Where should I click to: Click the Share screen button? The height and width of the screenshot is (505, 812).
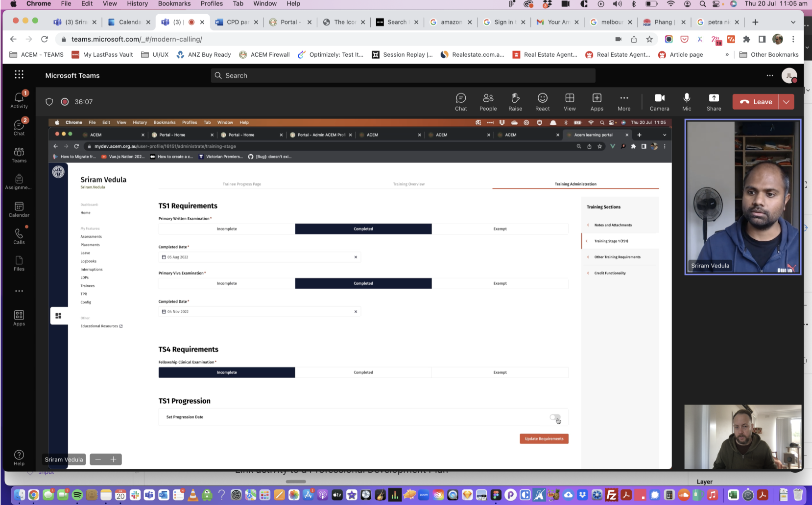click(714, 102)
